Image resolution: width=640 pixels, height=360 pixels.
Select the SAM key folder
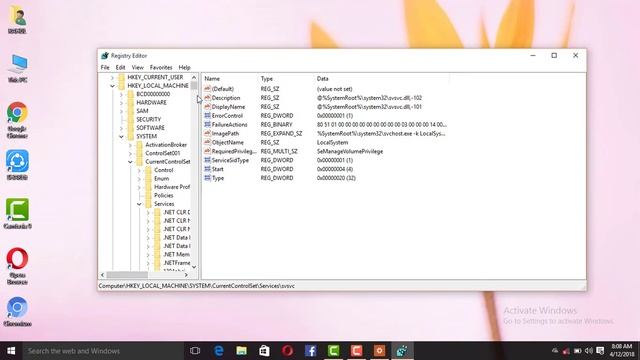[142, 111]
